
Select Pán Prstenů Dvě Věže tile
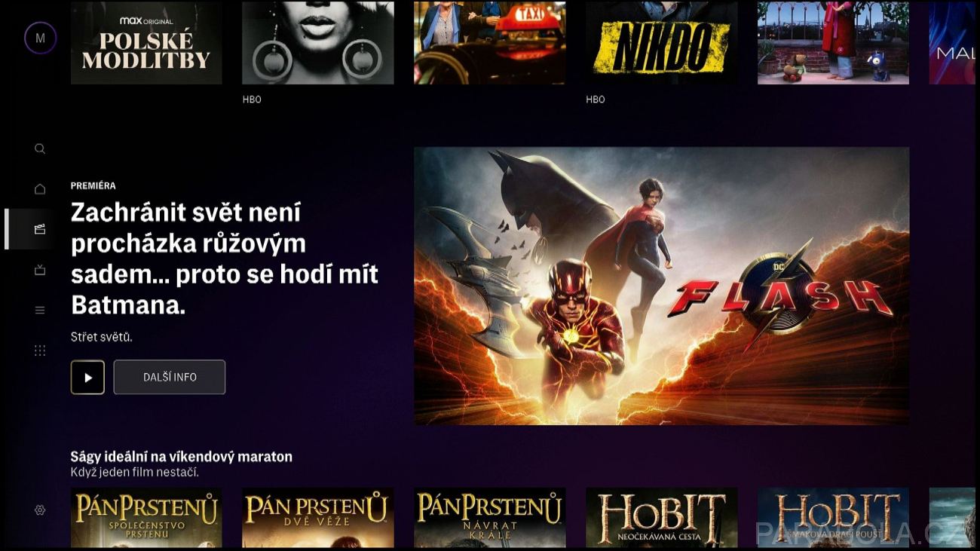(317, 518)
